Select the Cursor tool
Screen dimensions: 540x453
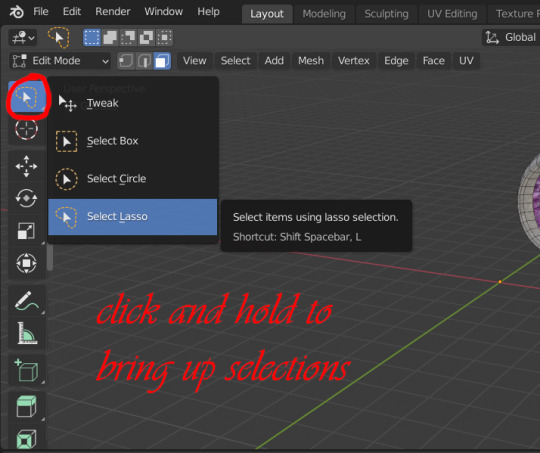tap(27, 129)
